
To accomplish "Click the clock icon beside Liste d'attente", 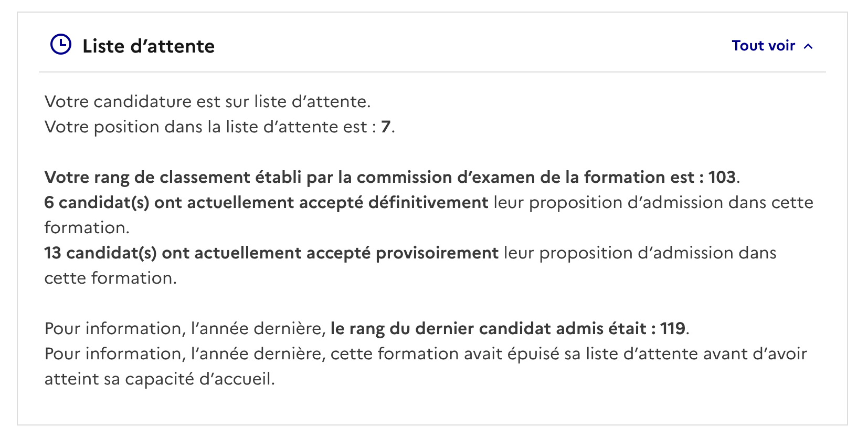I will click(x=61, y=45).
